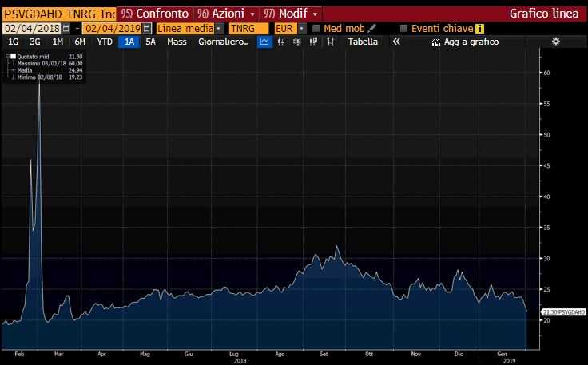This screenshot has width=588, height=365.
Task: Select the YTD time range tab
Action: 105,42
